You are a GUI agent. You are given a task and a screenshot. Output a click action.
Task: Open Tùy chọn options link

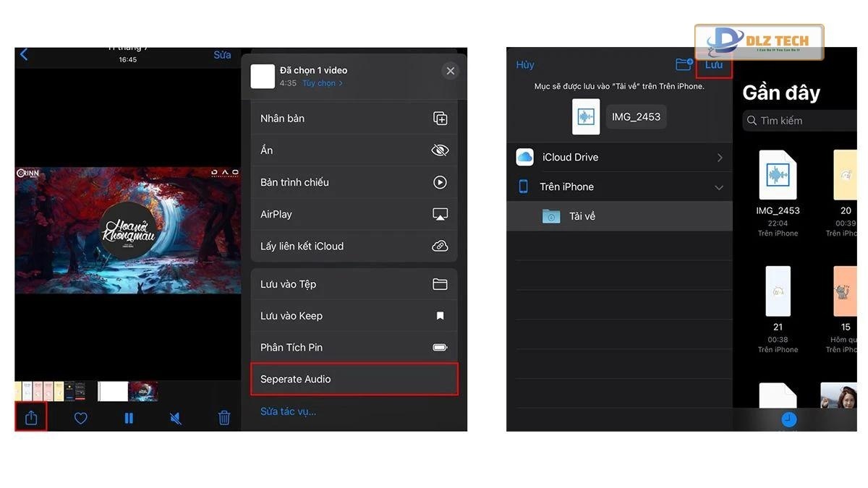(322, 83)
